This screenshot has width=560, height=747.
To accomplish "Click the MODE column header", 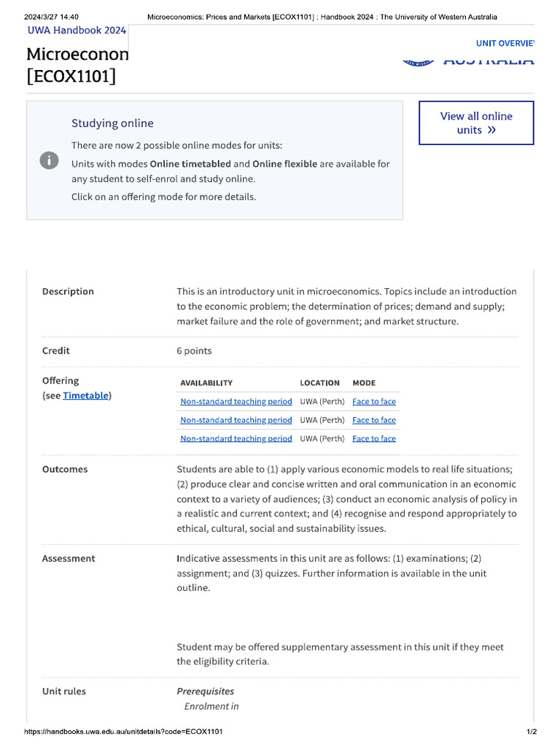I will coord(364,383).
